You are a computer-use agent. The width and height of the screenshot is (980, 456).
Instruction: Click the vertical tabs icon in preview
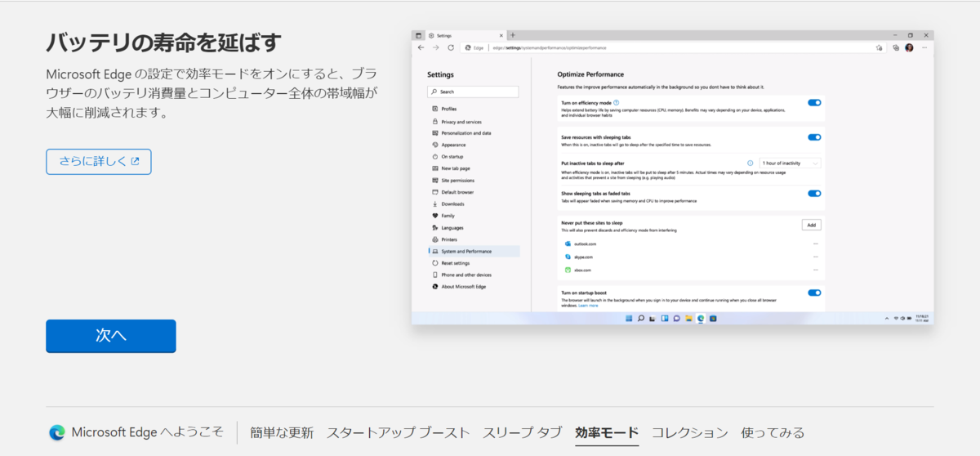click(418, 36)
